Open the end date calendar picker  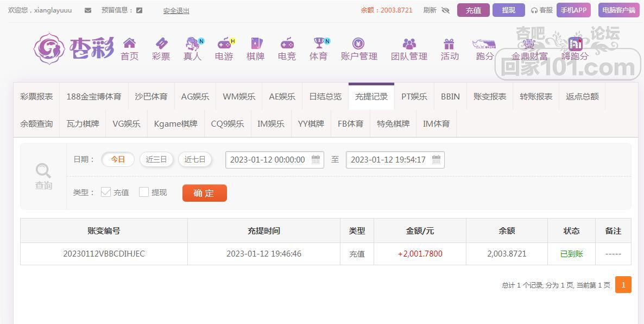(436, 159)
